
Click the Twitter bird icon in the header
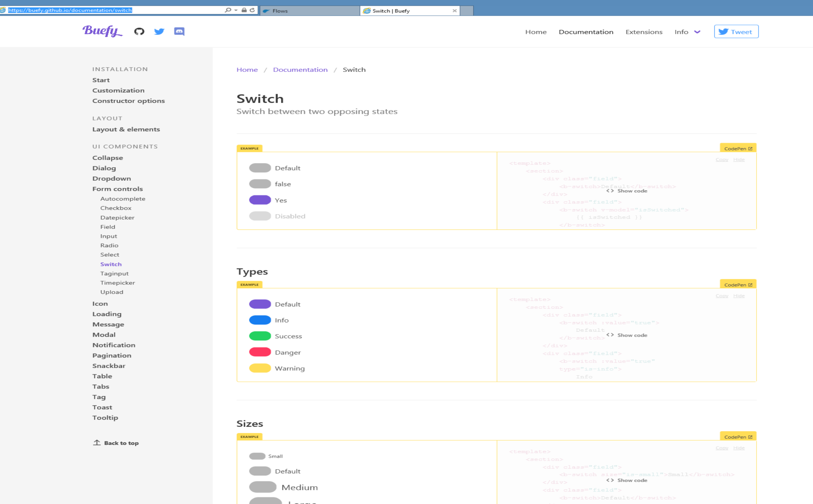coord(159,31)
